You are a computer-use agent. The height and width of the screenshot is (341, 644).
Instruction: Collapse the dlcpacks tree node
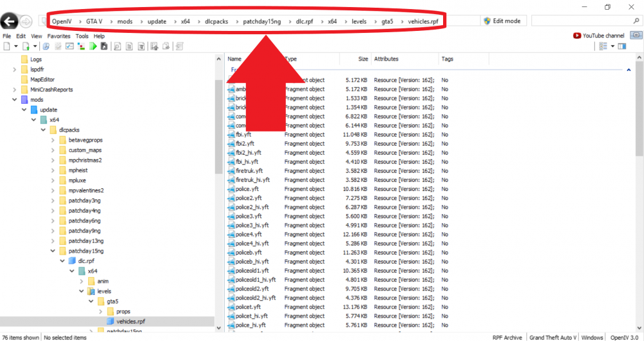[x=43, y=130]
